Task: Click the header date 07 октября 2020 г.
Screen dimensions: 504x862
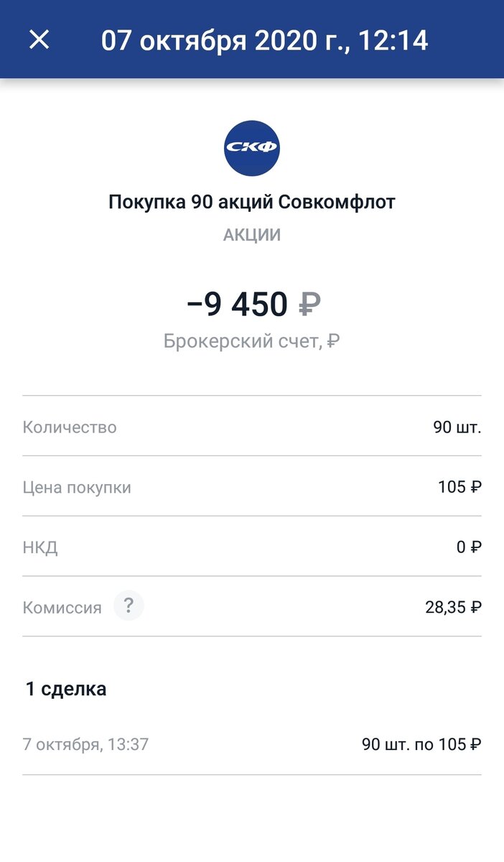Action: [266, 40]
